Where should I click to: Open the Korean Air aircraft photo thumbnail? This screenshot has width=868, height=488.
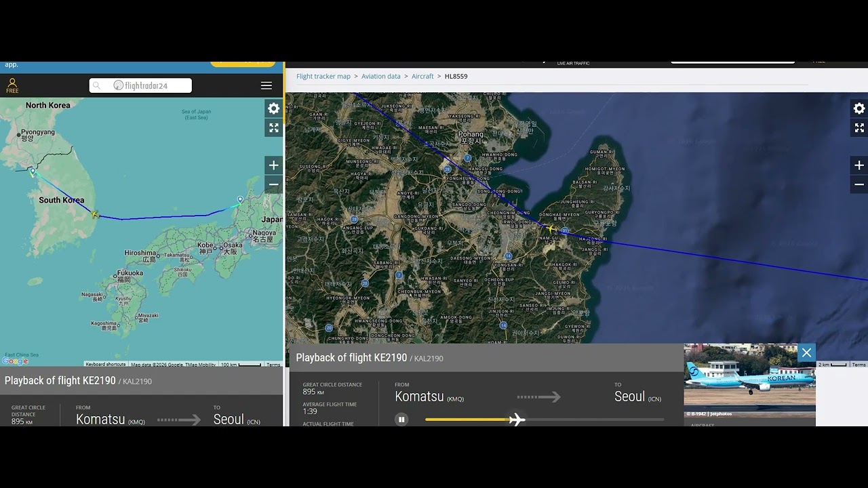(749, 380)
